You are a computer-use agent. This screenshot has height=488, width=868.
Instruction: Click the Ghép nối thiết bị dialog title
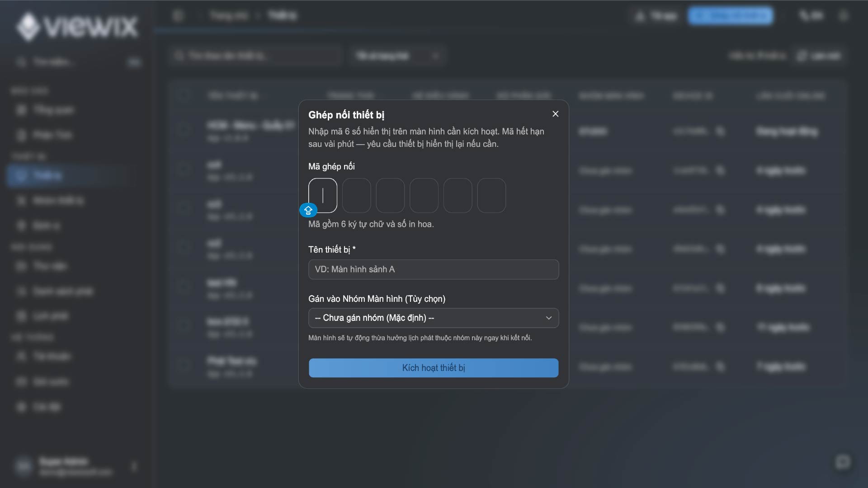pyautogui.click(x=346, y=115)
